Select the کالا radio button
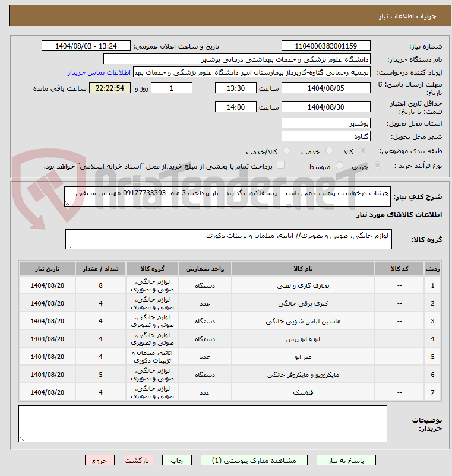Screen dimensions: 452x476 coord(362,151)
